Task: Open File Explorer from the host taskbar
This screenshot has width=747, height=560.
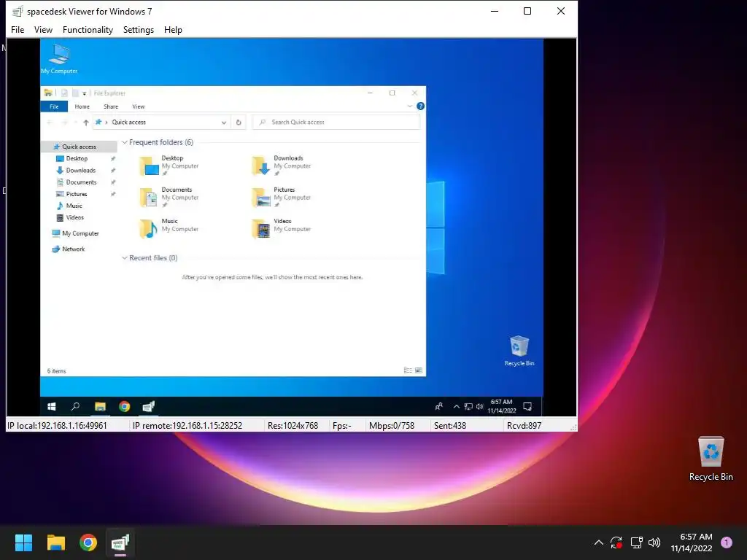Action: (x=55, y=542)
